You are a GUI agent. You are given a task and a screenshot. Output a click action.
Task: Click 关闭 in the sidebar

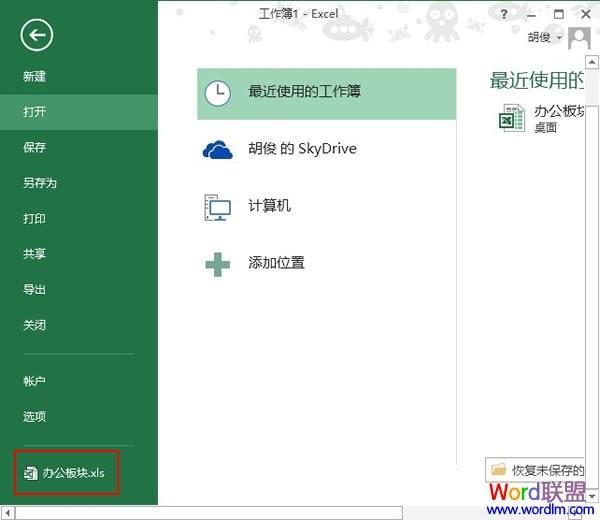pyautogui.click(x=34, y=325)
